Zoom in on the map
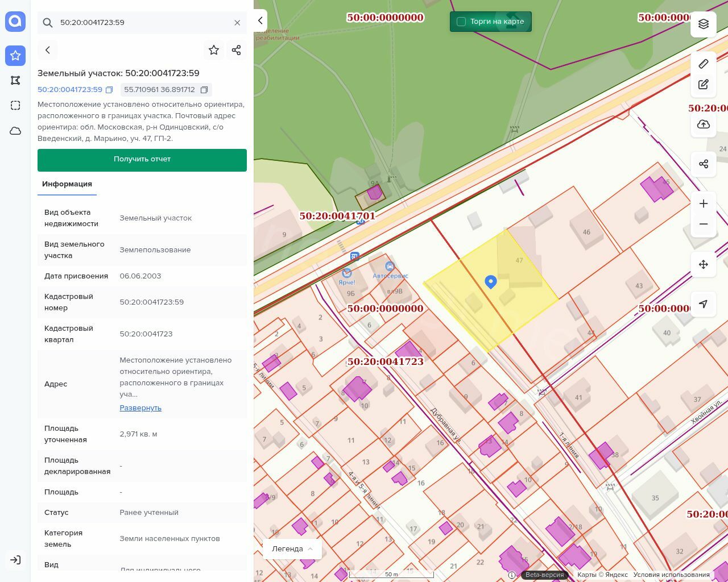 click(704, 203)
